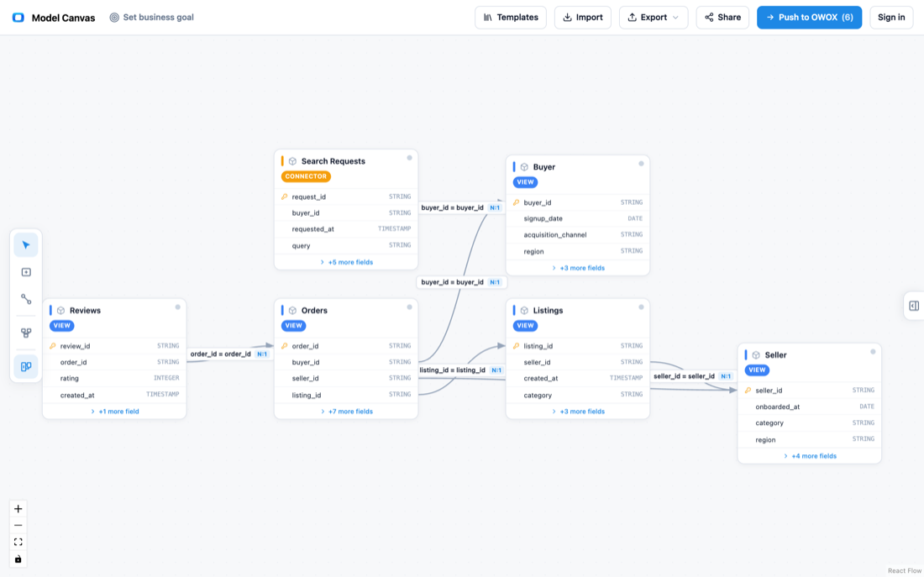
Task: Click the cube icon on Reviews card
Action: [x=60, y=311]
